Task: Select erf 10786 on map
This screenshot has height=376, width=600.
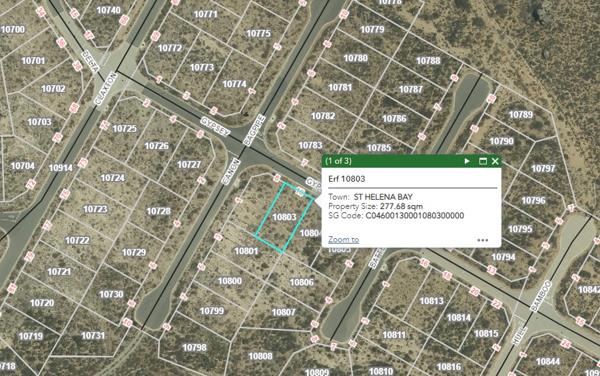Action: 394,119
